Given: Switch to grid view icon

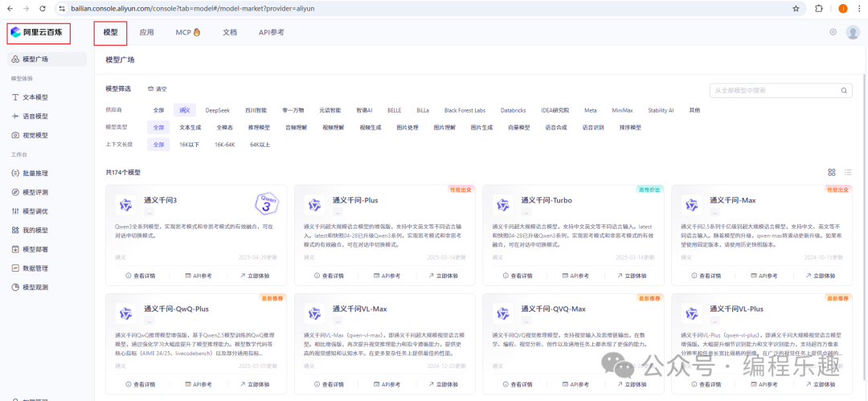Looking at the screenshot, I should [x=832, y=172].
